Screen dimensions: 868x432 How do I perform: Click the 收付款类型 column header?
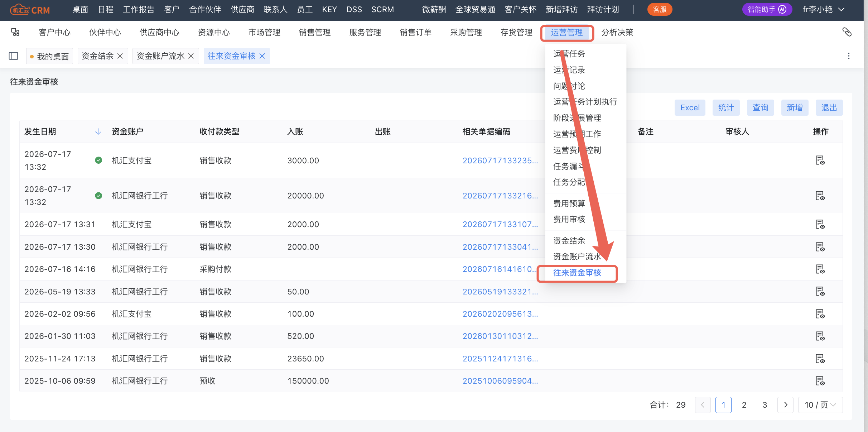(219, 131)
